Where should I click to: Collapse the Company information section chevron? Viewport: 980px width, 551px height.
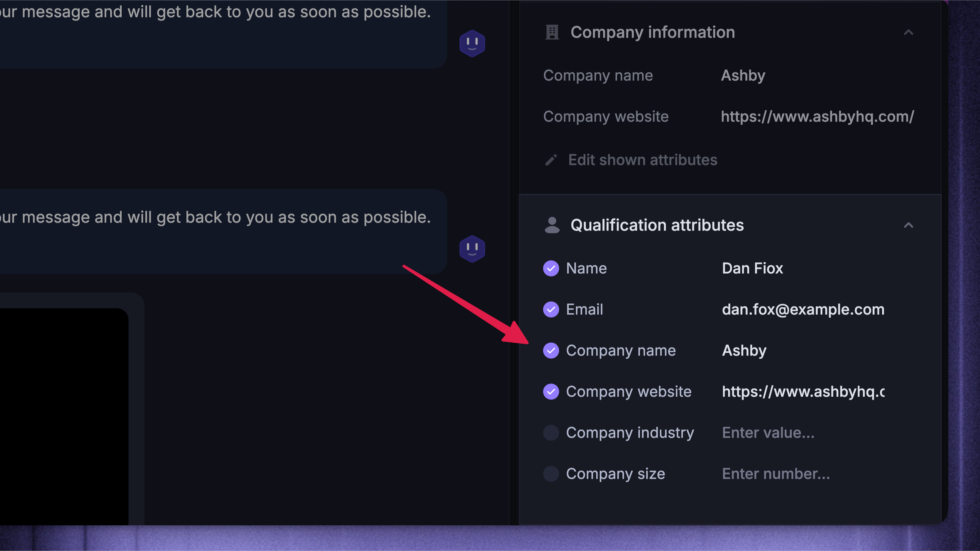909,32
